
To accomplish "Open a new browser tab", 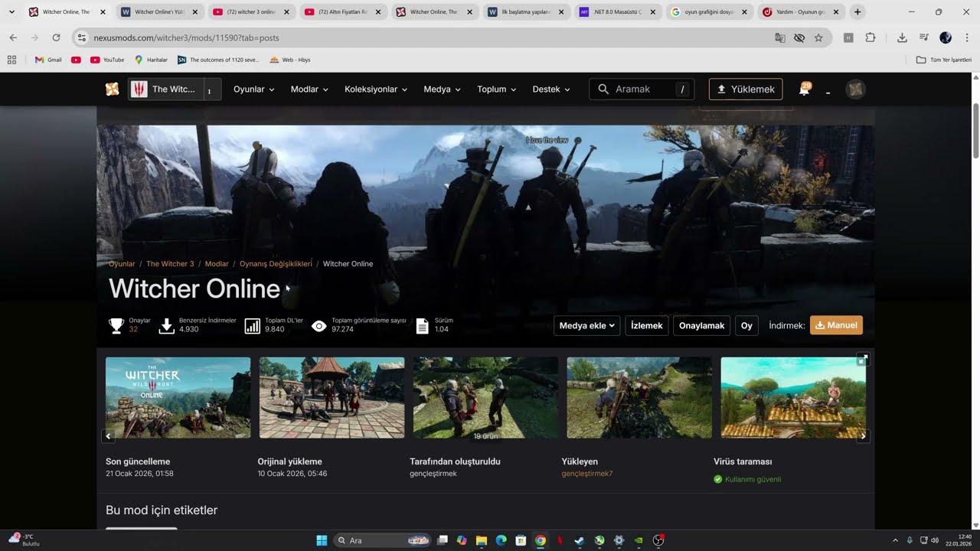I will 857,11.
